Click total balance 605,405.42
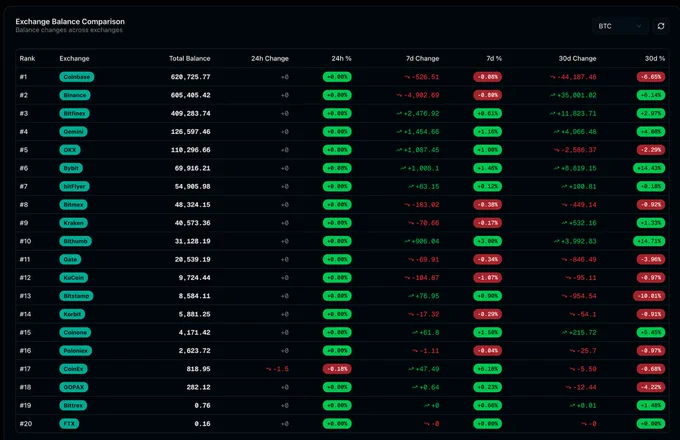Viewport: 680px width, 440px height. click(190, 95)
